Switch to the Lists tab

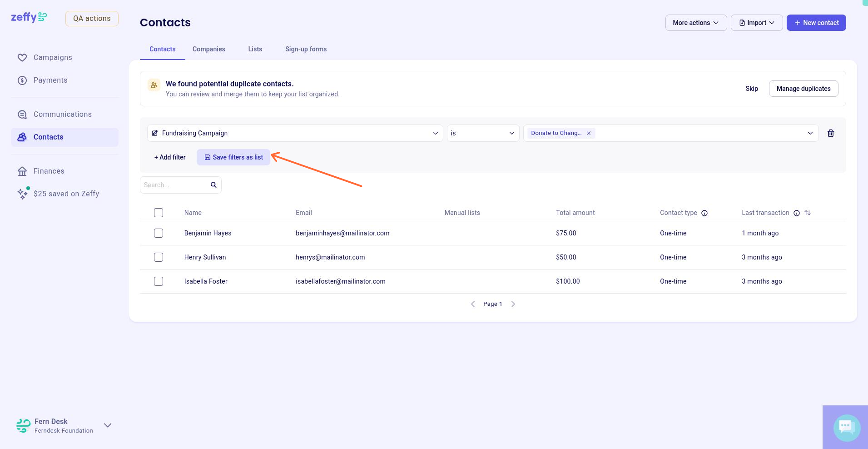pos(255,49)
